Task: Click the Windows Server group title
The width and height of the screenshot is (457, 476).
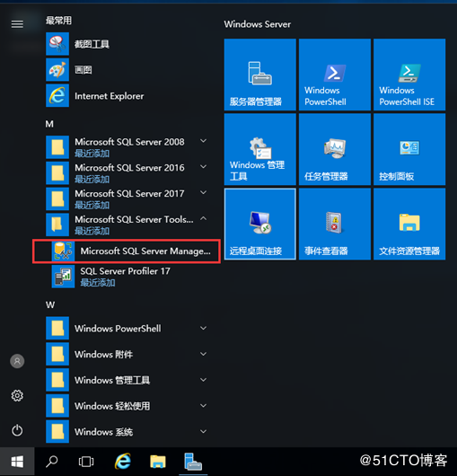Action: pyautogui.click(x=258, y=24)
